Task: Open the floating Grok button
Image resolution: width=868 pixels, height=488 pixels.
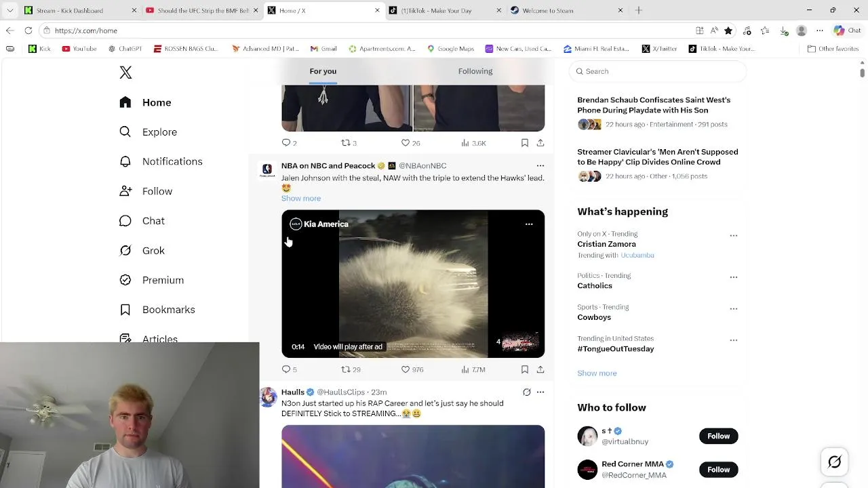Action: pos(835,462)
